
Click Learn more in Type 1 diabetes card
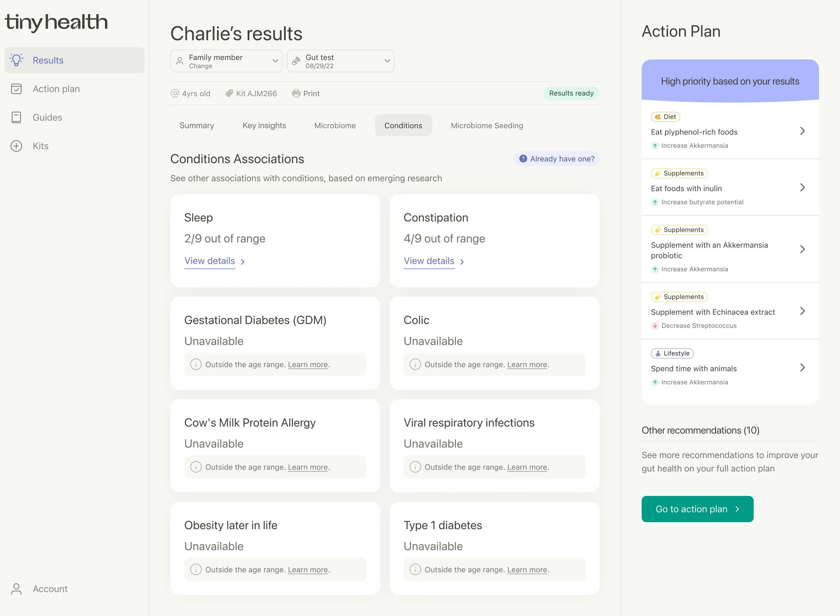(527, 570)
